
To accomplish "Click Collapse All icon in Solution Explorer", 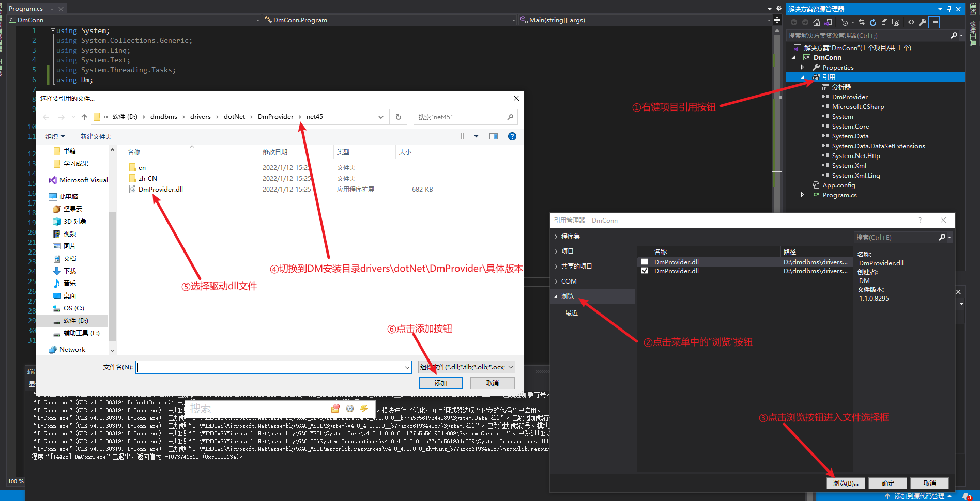I will 884,22.
